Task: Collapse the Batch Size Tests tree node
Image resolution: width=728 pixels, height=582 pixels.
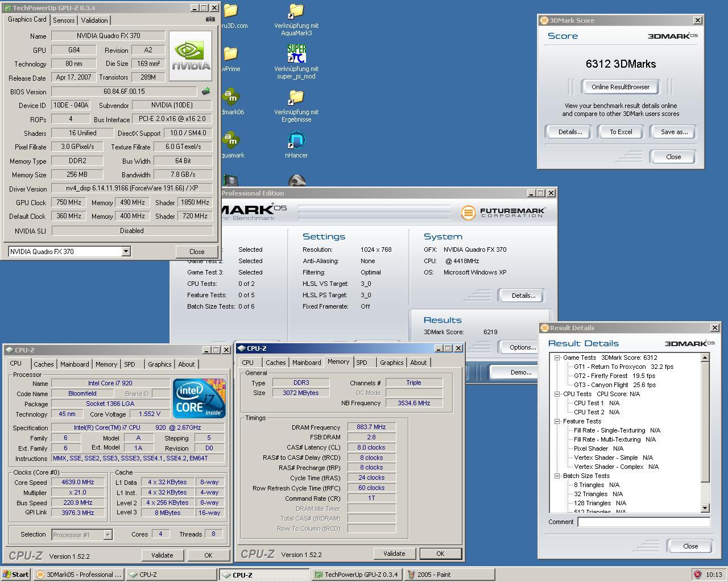Action: (557, 476)
